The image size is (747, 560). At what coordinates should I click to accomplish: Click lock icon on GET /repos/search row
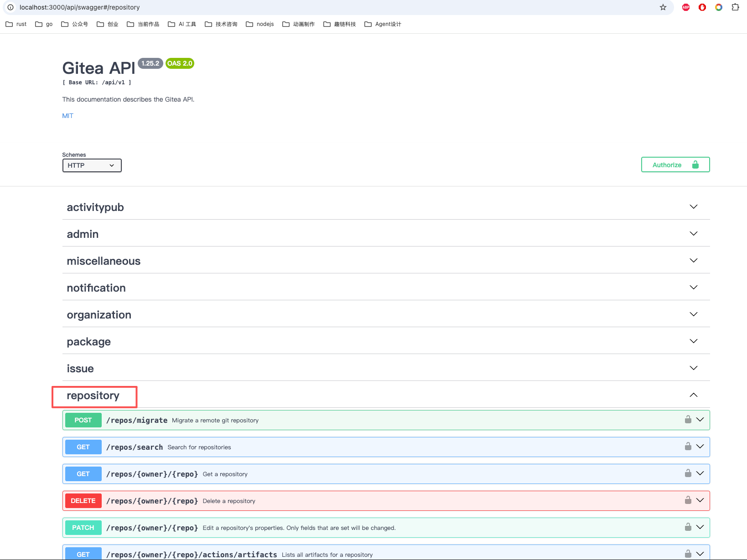click(x=688, y=446)
